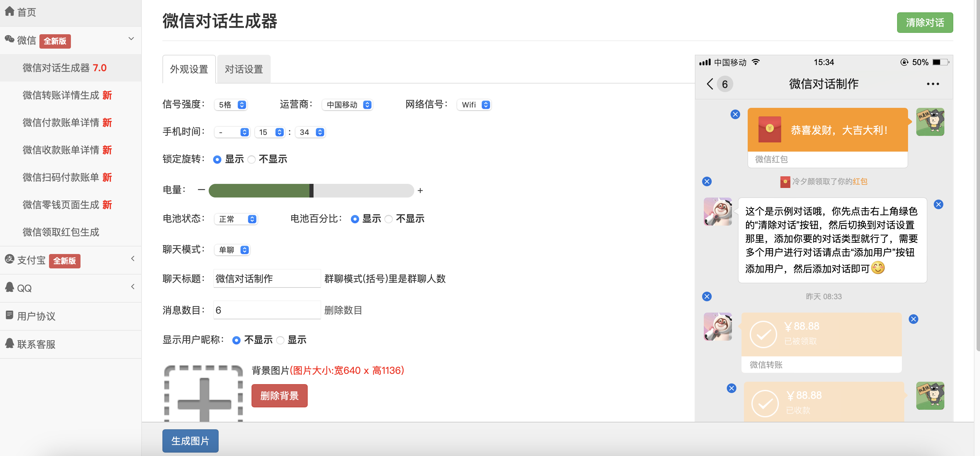Collapse the 微信 sidebar section chevron
This screenshot has height=456, width=980.
tap(131, 39)
